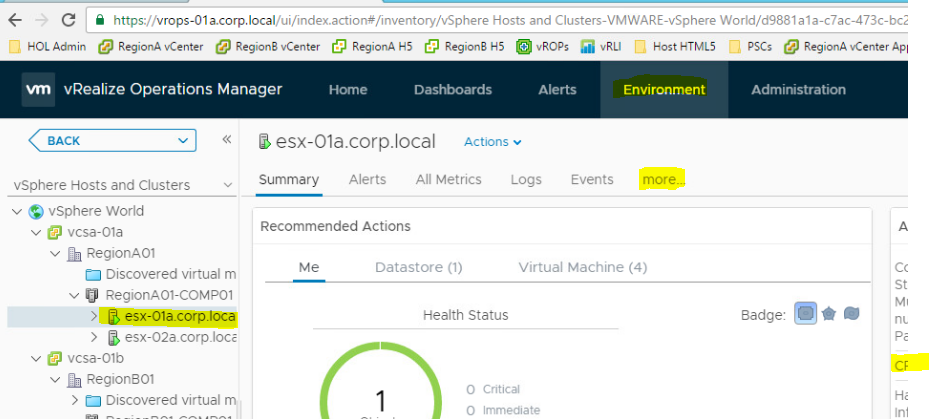
Task: Open the PSCs bookmark folder
Action: (x=750, y=46)
